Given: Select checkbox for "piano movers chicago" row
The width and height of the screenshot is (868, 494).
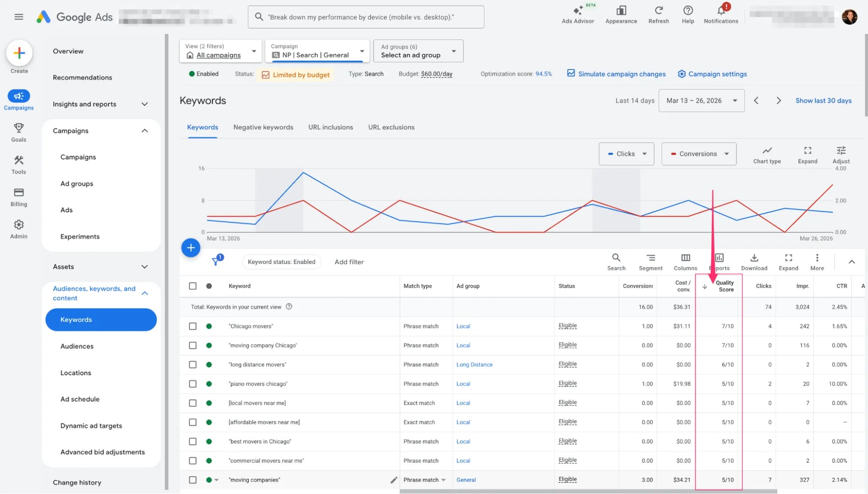Looking at the screenshot, I should [x=193, y=384].
